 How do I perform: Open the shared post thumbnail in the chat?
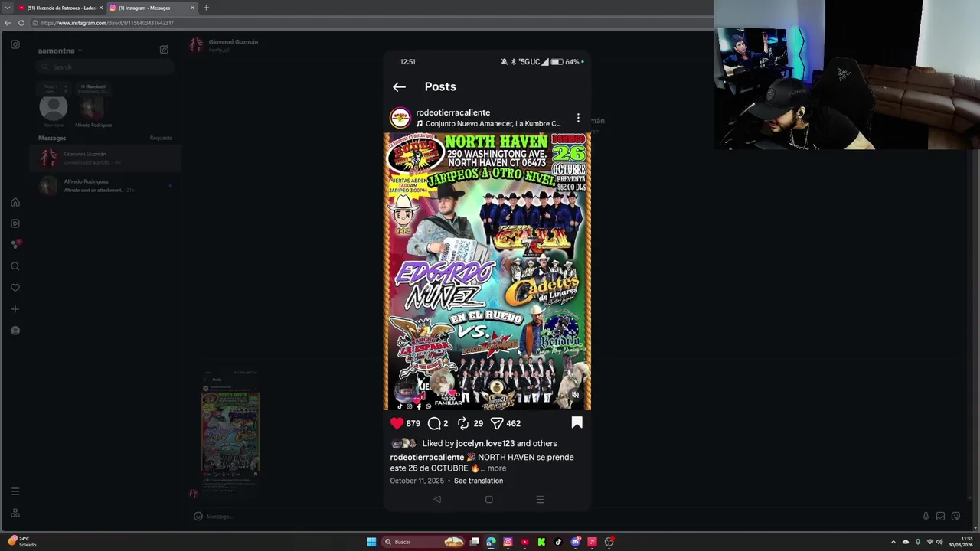click(230, 432)
